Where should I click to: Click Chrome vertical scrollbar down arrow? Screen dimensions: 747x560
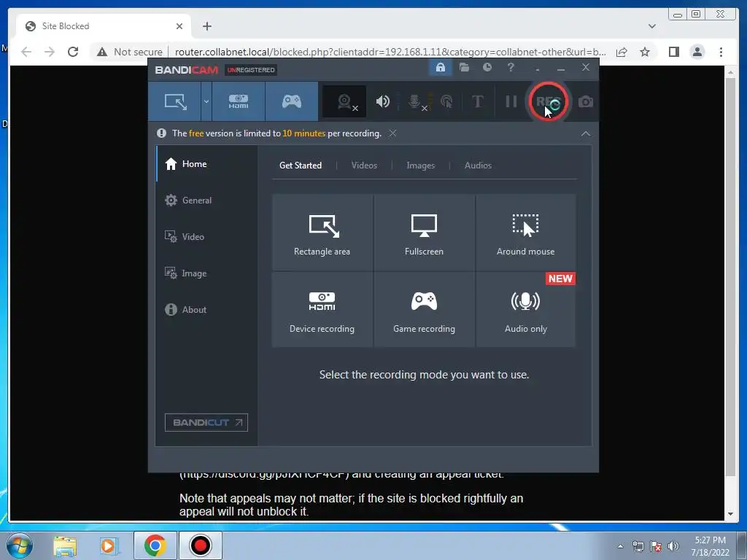pyautogui.click(x=730, y=514)
